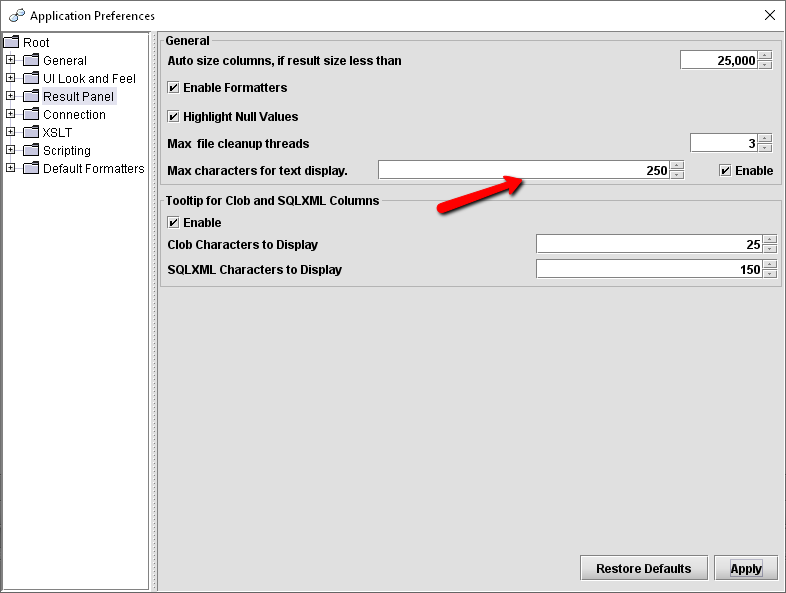Viewport: 786px width, 593px height.
Task: Select XSLT label in tree
Action: [x=57, y=133]
